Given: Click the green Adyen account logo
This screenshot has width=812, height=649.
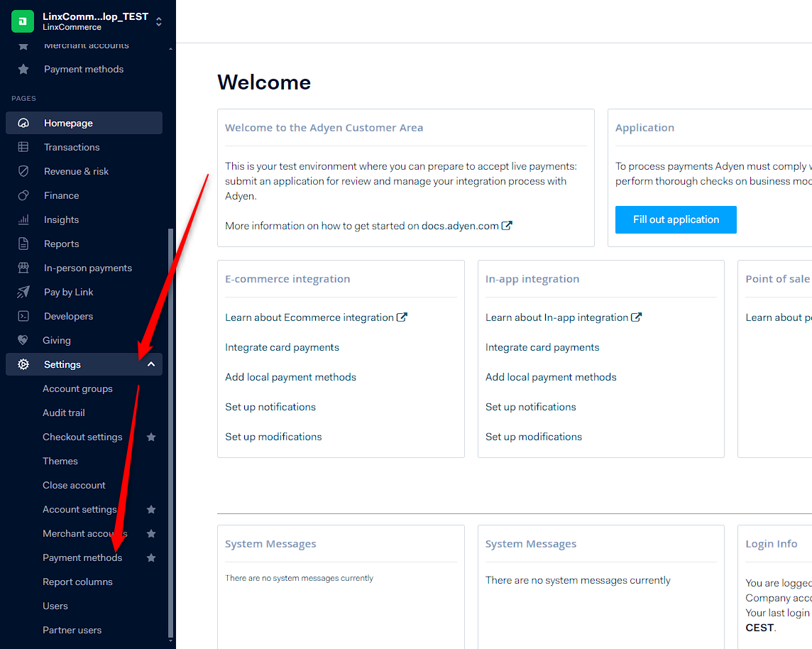Looking at the screenshot, I should [x=22, y=21].
